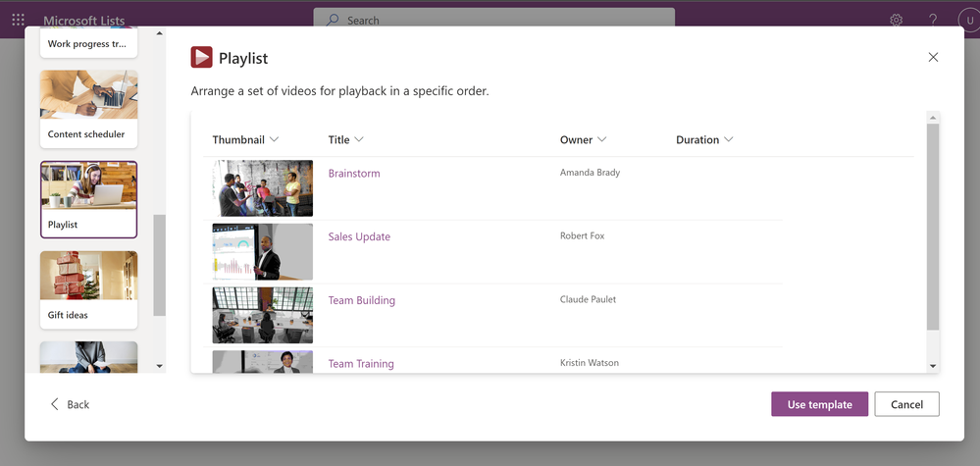Screen dimensions: 980x466
Task: Click the Duration column header text
Action: point(697,140)
